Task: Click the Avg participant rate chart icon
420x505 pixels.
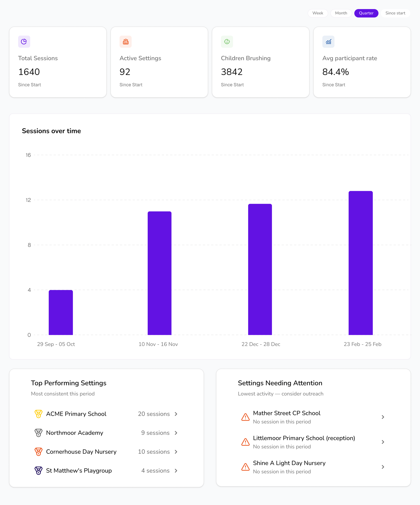Action: (328, 42)
